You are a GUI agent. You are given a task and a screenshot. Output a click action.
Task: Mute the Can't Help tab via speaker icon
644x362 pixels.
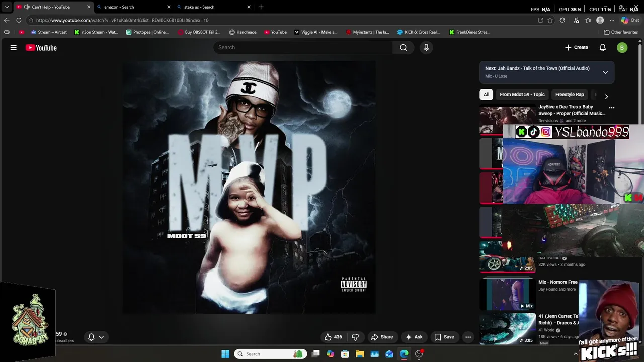(26, 7)
